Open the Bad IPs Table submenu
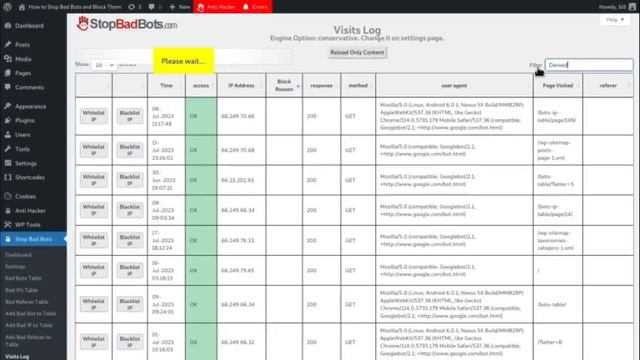 [x=21, y=290]
